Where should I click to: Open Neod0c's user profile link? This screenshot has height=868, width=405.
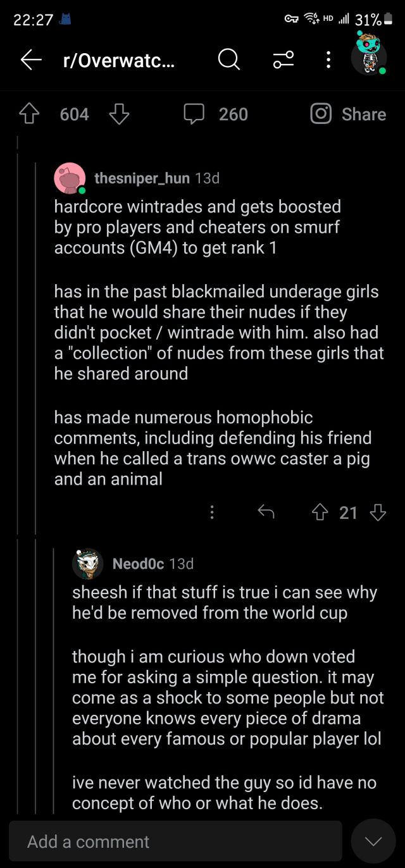click(x=138, y=563)
